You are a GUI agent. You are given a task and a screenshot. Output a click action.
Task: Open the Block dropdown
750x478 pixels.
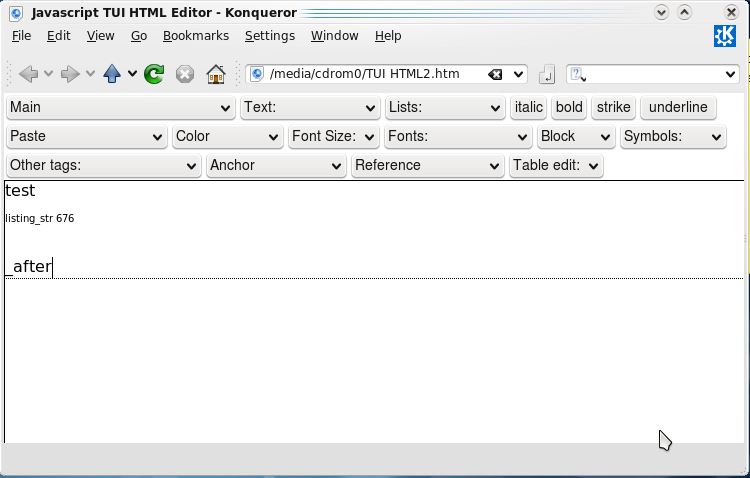576,136
